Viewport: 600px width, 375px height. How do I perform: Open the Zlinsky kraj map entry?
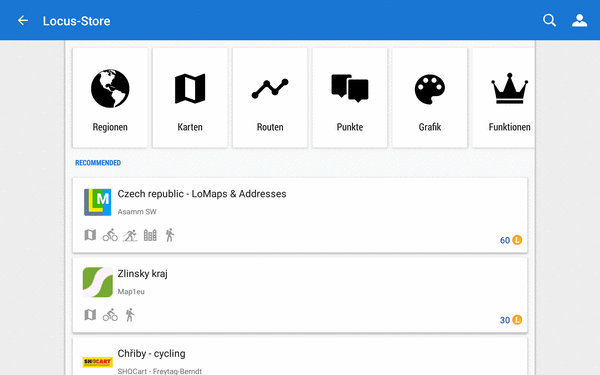pyautogui.click(x=300, y=295)
